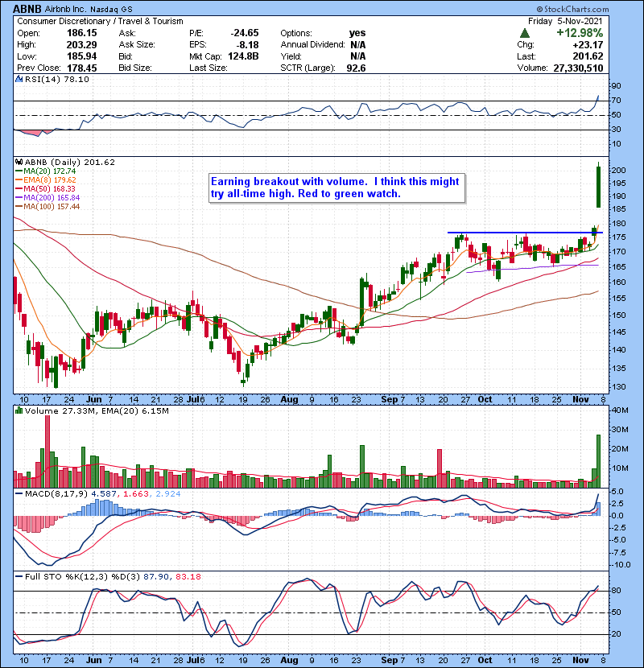
Task: Click the Low value 185.94
Action: click(82, 56)
